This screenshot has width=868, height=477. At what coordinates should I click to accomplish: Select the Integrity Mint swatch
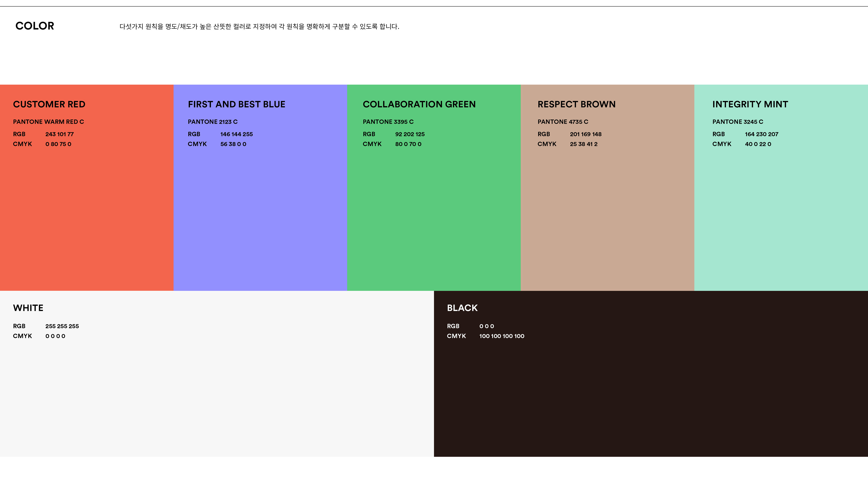click(781, 187)
